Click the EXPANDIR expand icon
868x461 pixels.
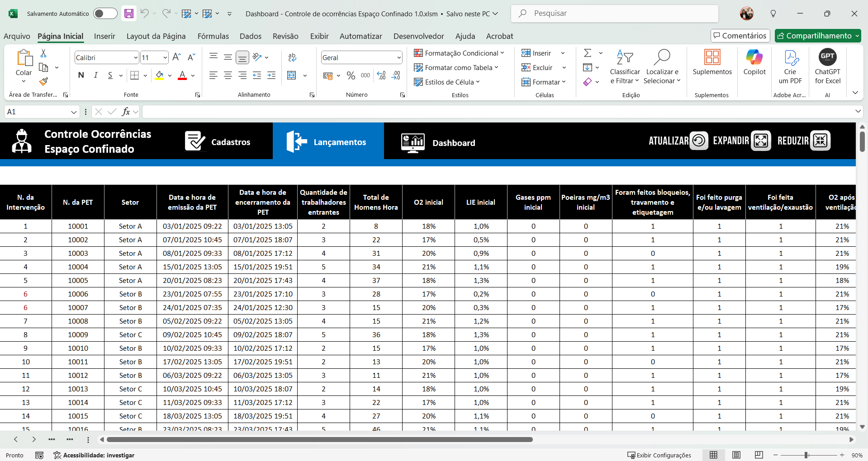pyautogui.click(x=761, y=141)
